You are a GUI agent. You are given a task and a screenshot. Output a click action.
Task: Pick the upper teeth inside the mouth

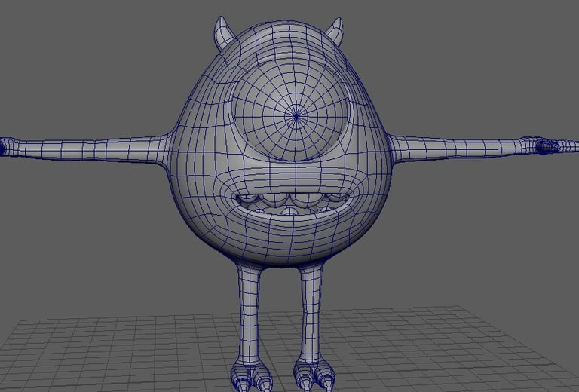[292, 200]
